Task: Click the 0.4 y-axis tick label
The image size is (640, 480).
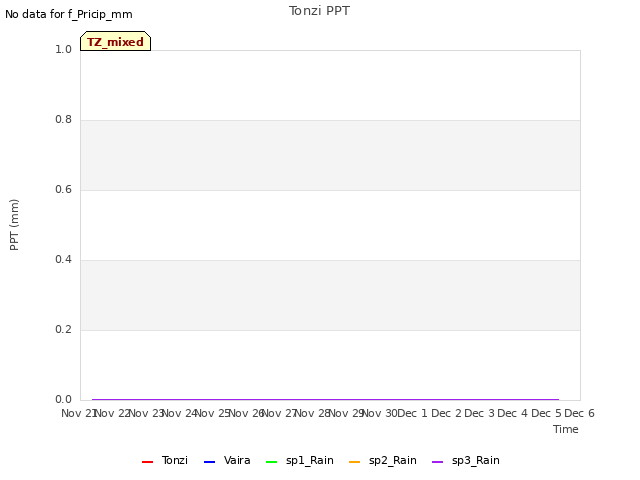Action: click(63, 260)
